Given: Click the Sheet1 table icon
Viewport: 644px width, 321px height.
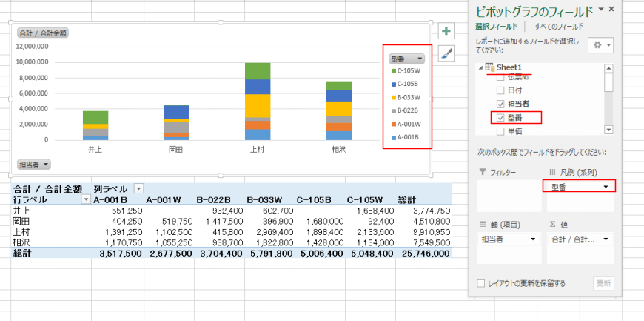Looking at the screenshot, I should coord(489,67).
